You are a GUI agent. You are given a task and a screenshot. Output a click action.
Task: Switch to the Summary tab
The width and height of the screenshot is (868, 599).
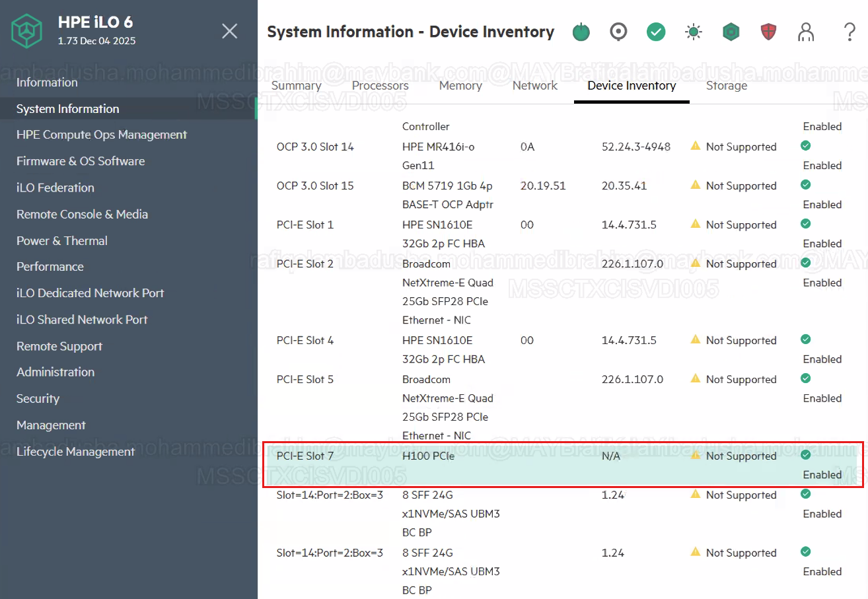click(296, 85)
